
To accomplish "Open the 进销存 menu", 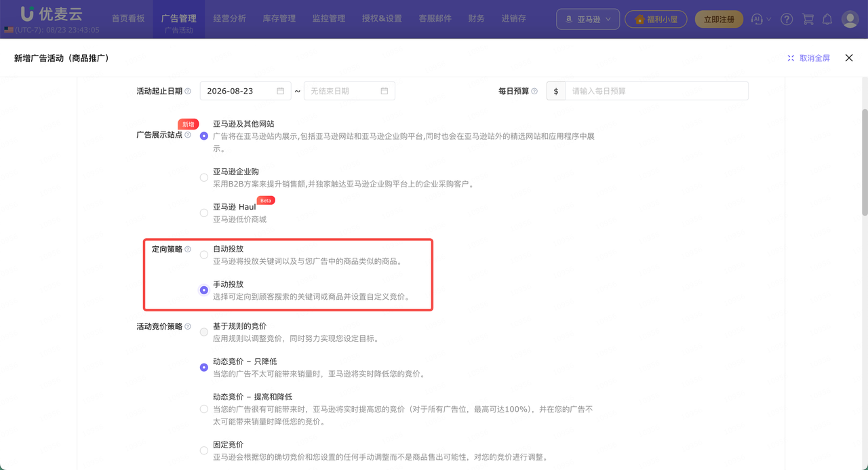I will 514,18.
